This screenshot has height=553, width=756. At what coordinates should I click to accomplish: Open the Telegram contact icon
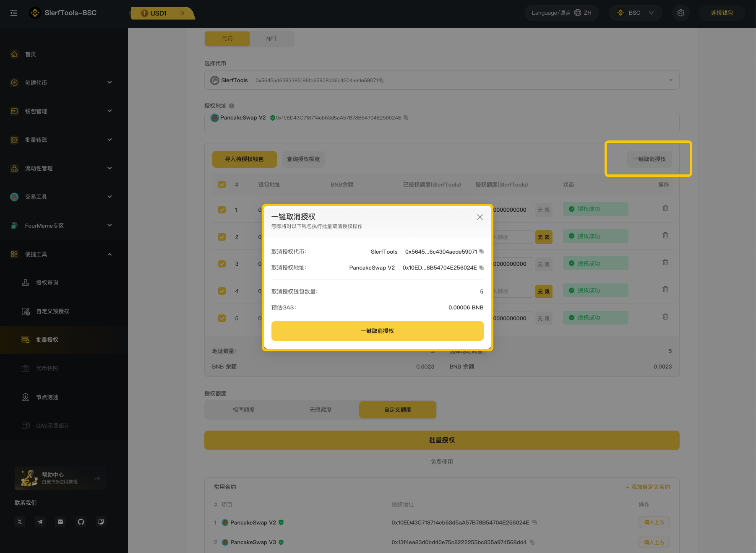click(x=40, y=522)
